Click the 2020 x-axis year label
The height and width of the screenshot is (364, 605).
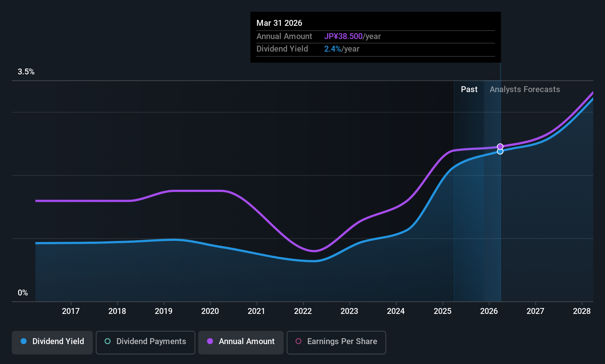(x=210, y=311)
